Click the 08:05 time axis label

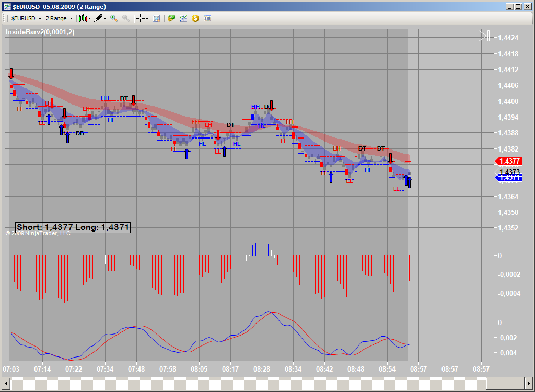tap(199, 369)
